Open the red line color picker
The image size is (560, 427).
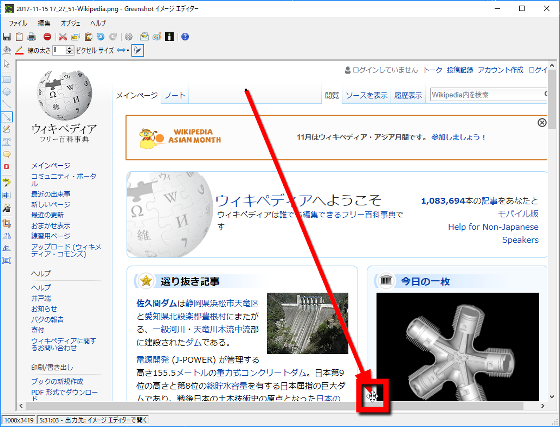pos(19,50)
